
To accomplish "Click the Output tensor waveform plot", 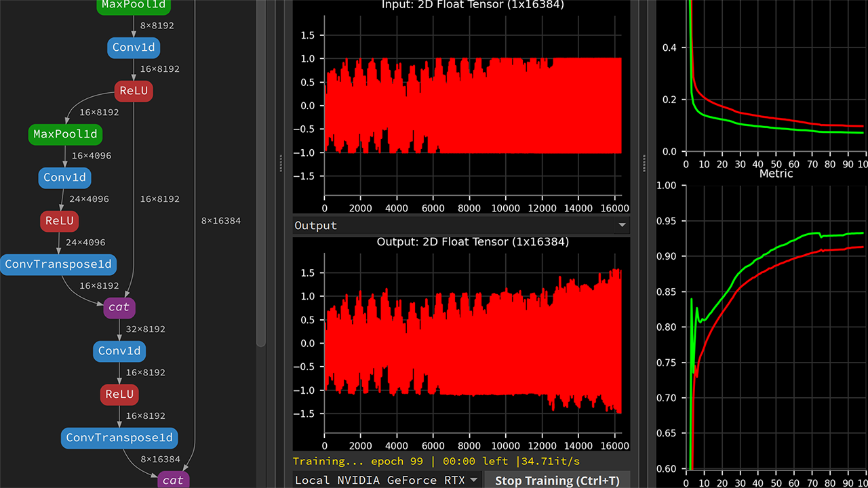I will pyautogui.click(x=473, y=342).
